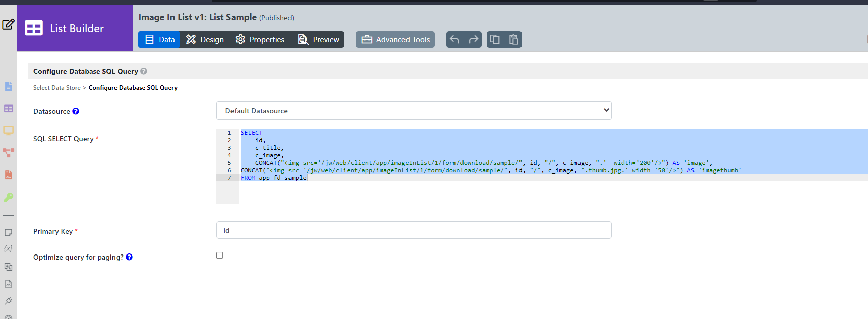Click the redo arrow button
This screenshot has height=319, width=868.
click(x=473, y=39)
